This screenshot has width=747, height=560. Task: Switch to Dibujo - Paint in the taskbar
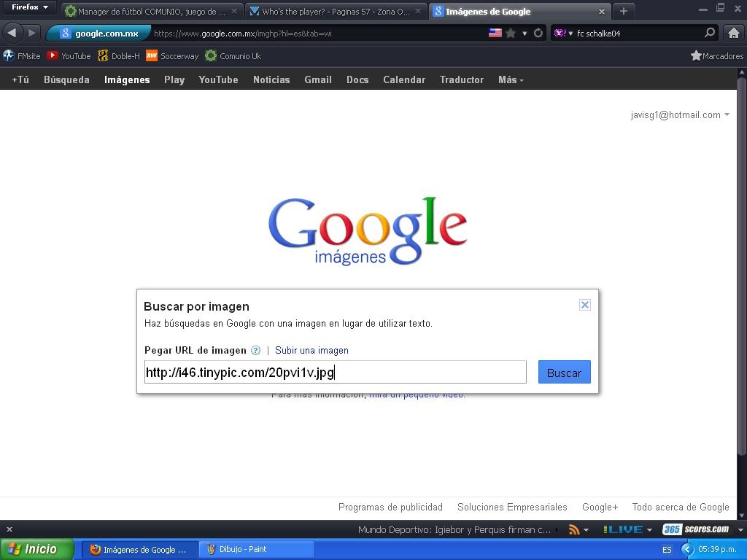tap(255, 549)
